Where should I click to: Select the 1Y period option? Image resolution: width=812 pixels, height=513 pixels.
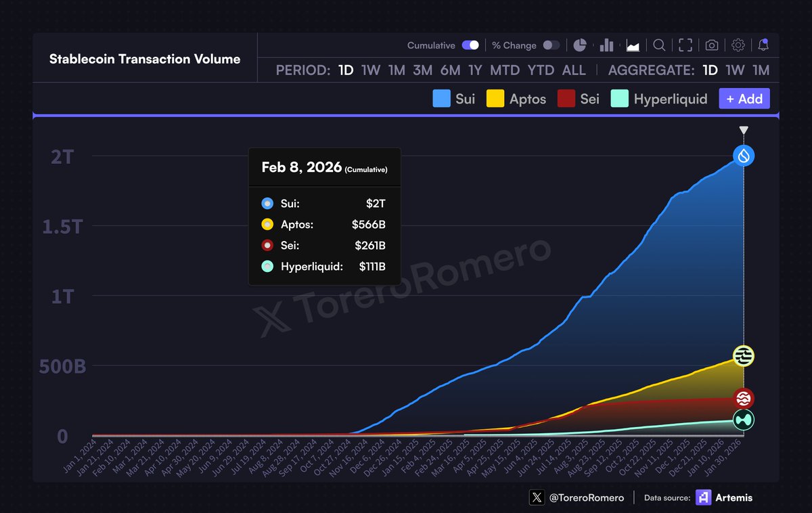476,70
